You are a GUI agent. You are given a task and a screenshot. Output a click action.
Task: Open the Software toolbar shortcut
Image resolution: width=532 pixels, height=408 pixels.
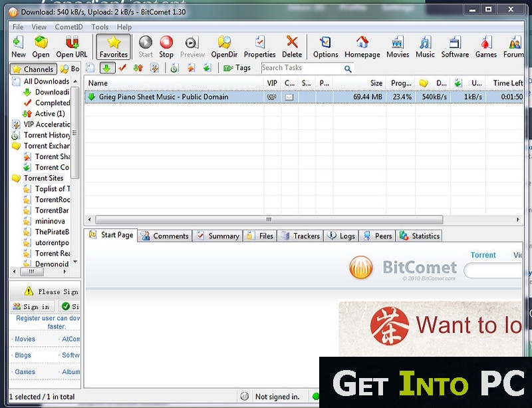455,47
